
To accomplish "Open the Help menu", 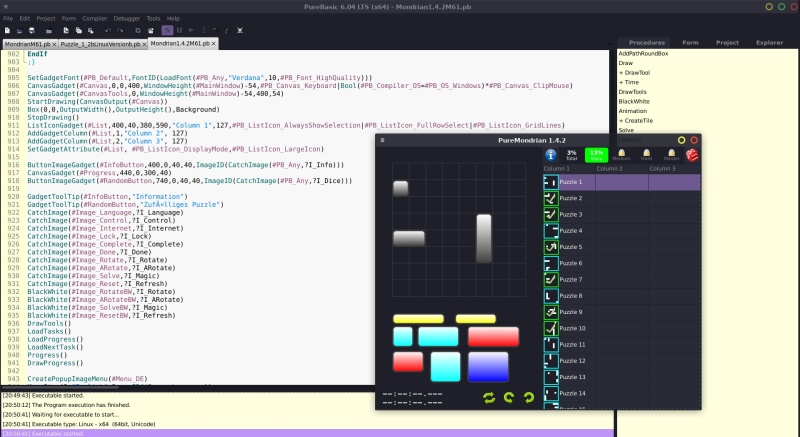I will point(173,18).
